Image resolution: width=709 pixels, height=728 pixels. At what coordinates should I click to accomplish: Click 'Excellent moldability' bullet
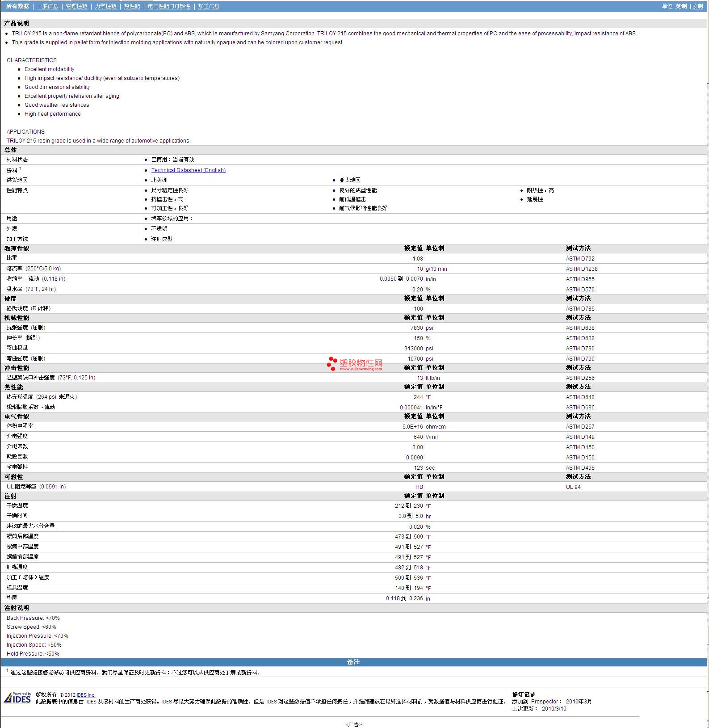[x=49, y=69]
